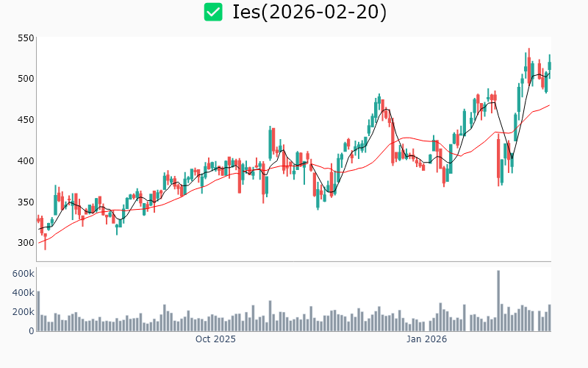The image size is (588, 368).
Task: Click the 0 volume axis label
Action: 31,331
